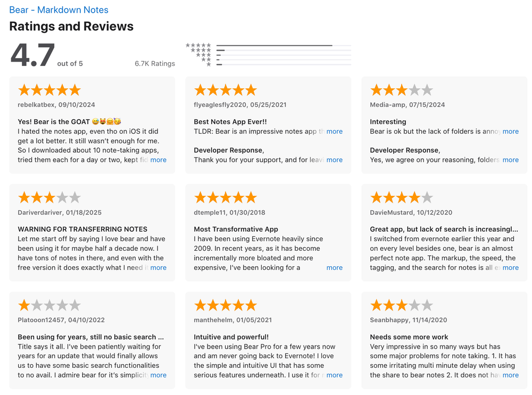Expand Media-amp's Developer Response text

click(x=510, y=160)
